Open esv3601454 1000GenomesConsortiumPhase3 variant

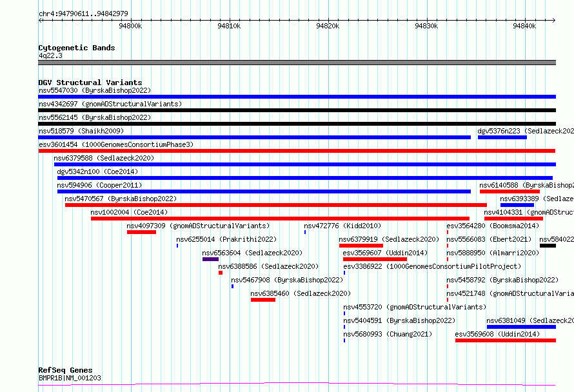(116, 144)
